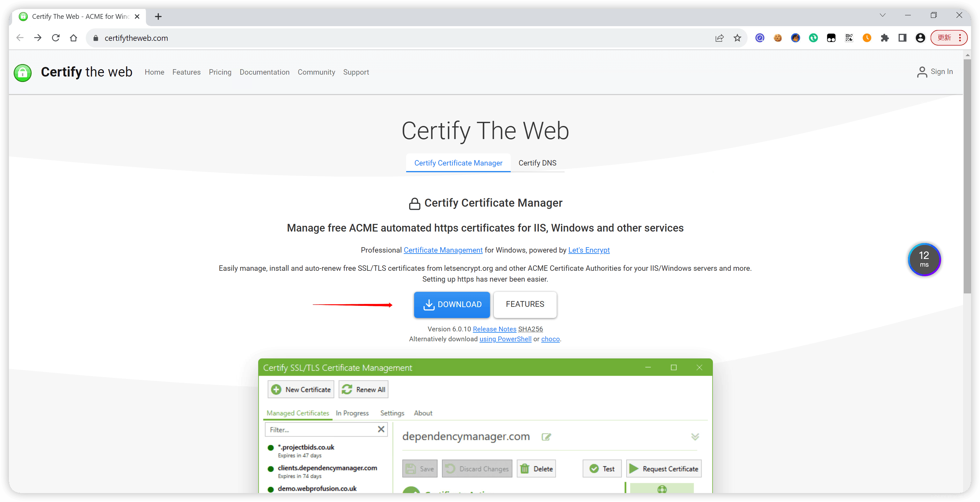Open the QR code extension icon
The width and height of the screenshot is (980, 502).
click(x=849, y=38)
